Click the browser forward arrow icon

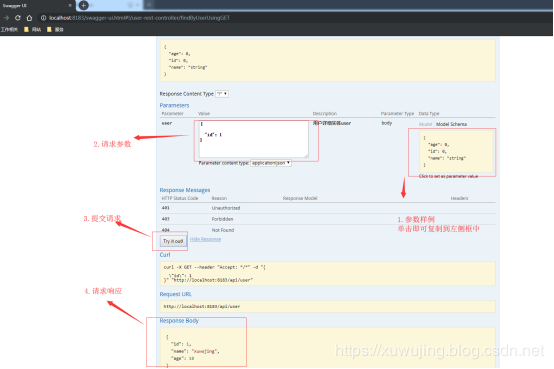[x=6, y=18]
